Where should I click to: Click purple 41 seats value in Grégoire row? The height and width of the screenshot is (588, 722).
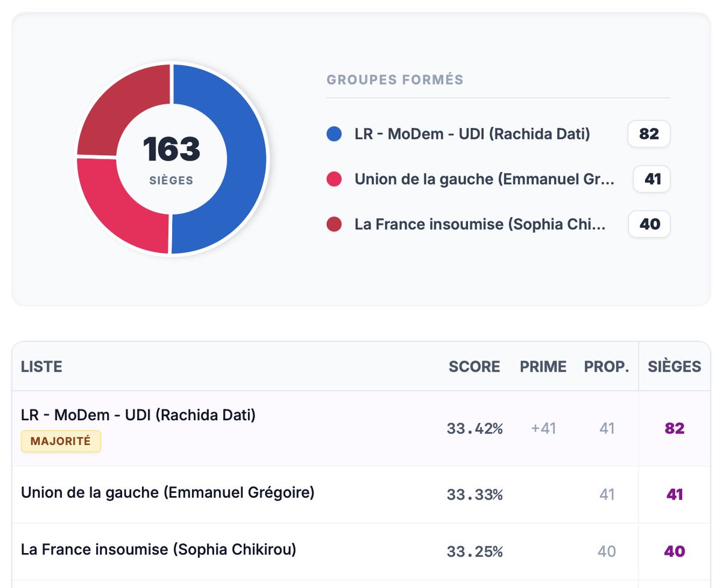675,495
